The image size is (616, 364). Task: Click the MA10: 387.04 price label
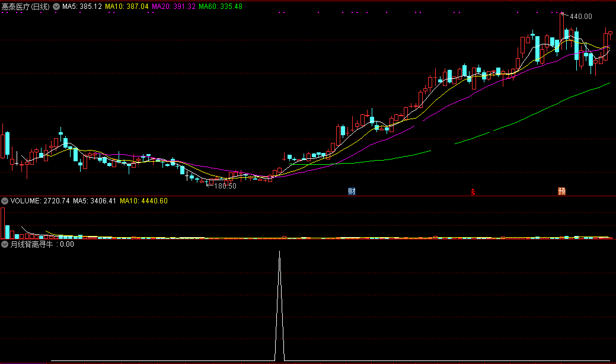point(127,7)
